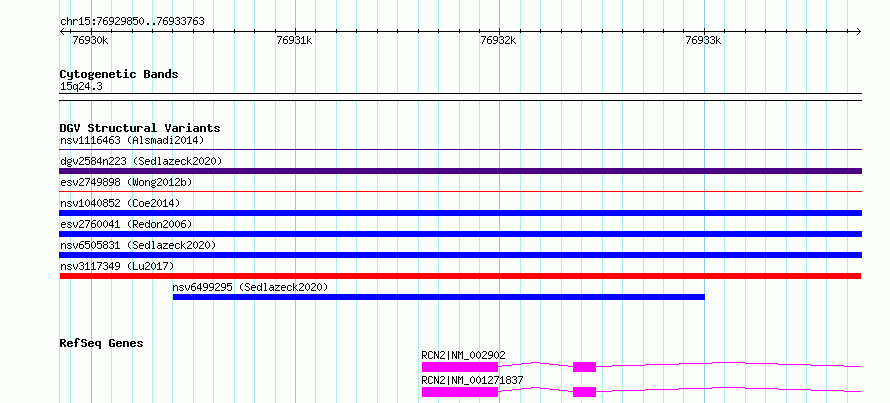Click the nsv1116463 (Alsmadi2014) variant label
This screenshot has height=403, width=890.
pyautogui.click(x=132, y=140)
